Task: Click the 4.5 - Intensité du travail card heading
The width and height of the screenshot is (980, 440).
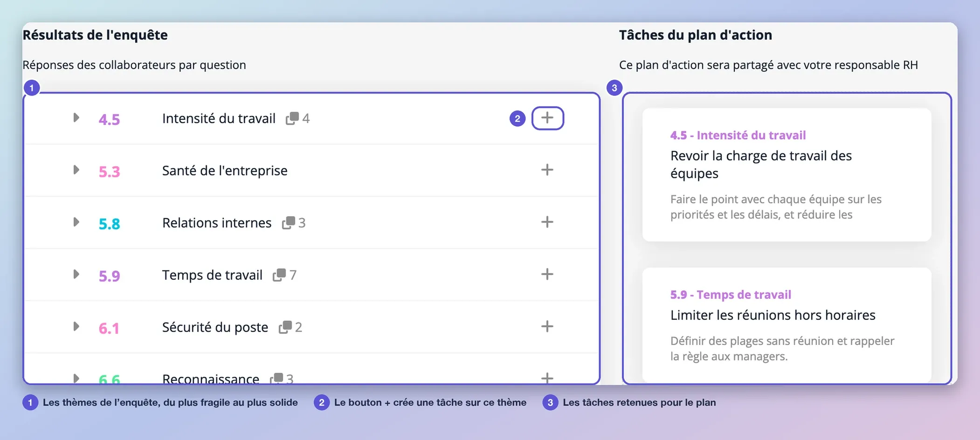Action: pos(738,135)
